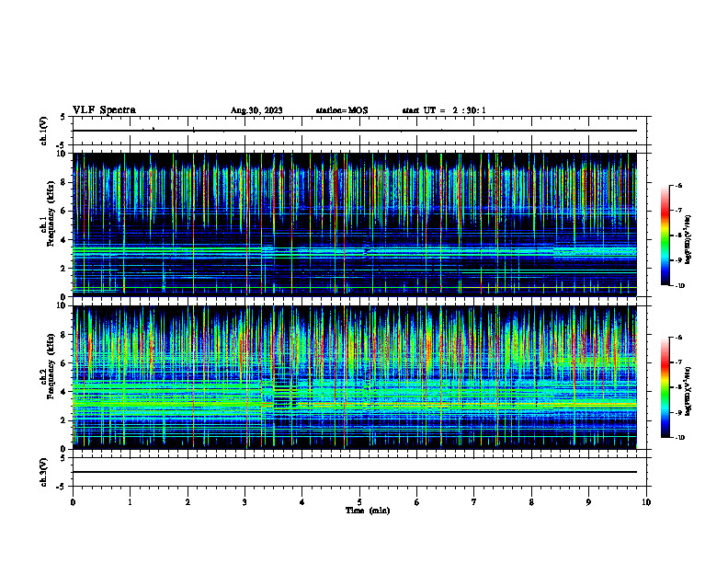Click the "ch.1(V)" waveform axis label
Image resolution: width=728 pixels, height=563 pixels.
[x=44, y=131]
